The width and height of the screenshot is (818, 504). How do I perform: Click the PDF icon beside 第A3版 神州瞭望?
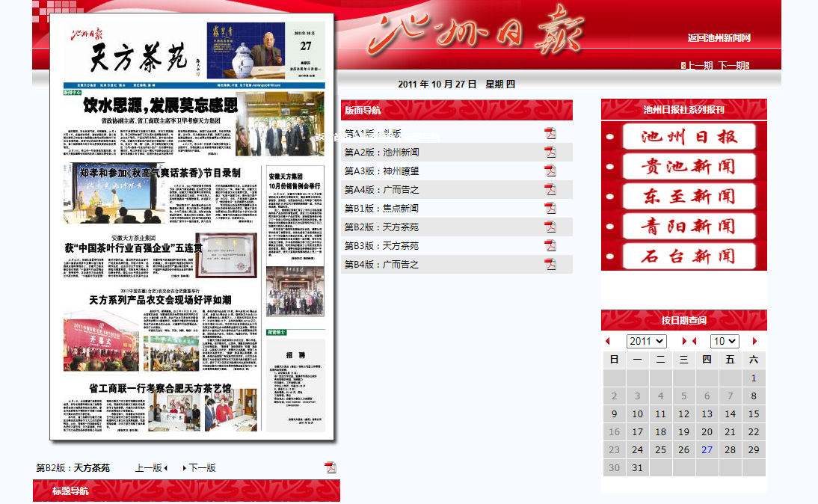[x=550, y=171]
